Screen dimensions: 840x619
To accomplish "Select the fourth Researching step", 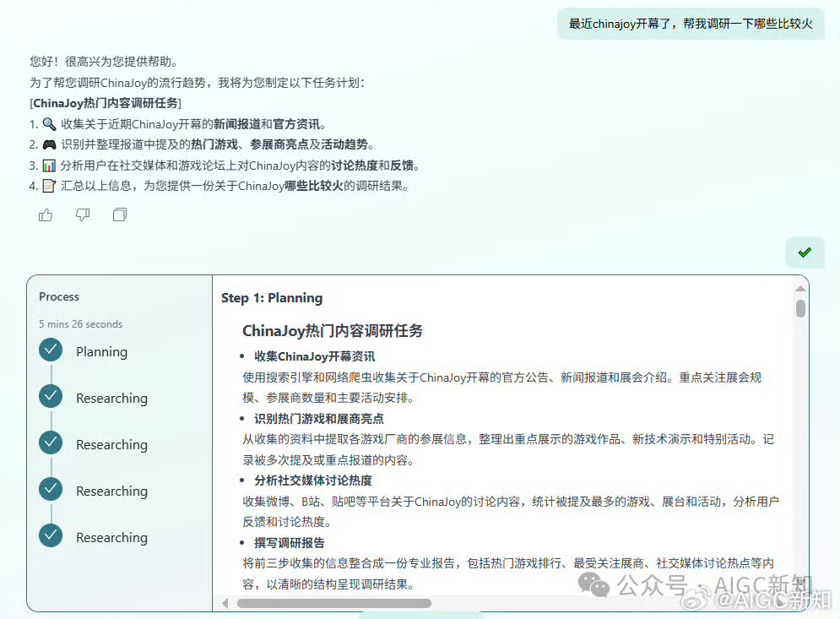I will pyautogui.click(x=111, y=538).
